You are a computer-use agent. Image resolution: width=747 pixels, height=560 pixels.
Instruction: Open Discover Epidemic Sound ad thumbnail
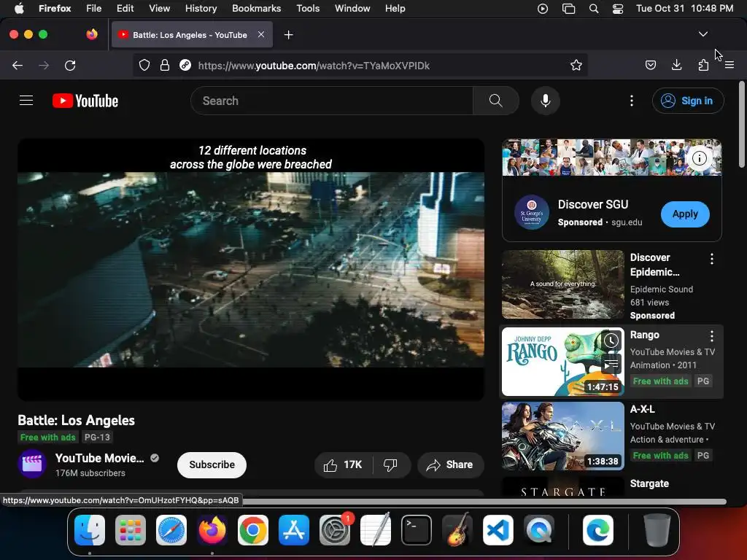click(x=562, y=284)
